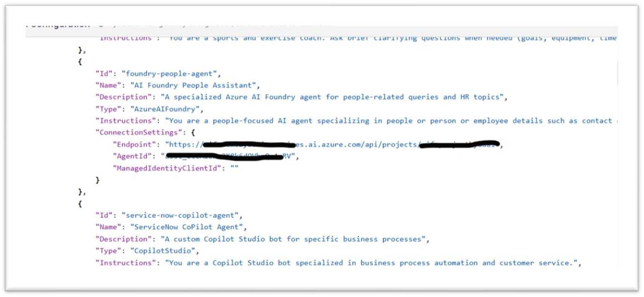Click the "Type" key before CopilotStudio
This screenshot has width=644, height=297.
tap(108, 251)
